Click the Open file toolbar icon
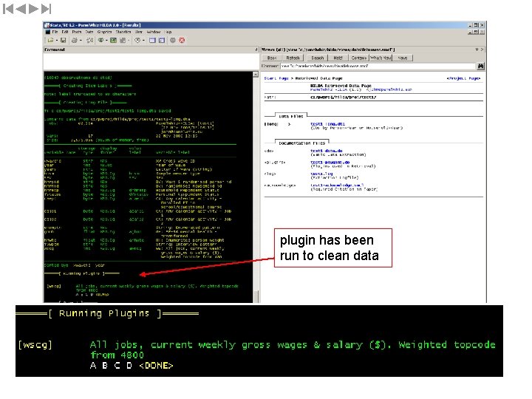This screenshot has height=399, width=532. coord(50,41)
